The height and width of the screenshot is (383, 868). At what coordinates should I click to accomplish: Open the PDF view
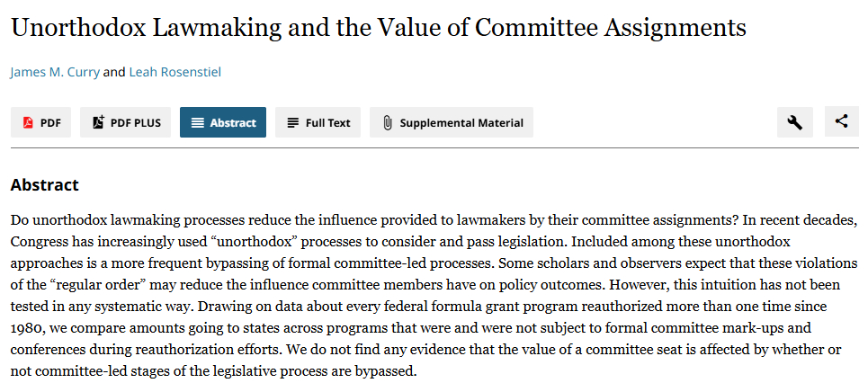click(50, 123)
